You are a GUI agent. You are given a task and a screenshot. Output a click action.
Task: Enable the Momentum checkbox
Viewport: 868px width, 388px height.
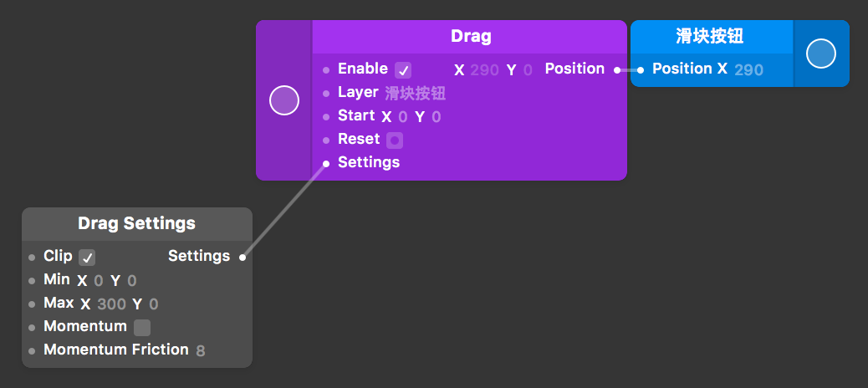142,327
